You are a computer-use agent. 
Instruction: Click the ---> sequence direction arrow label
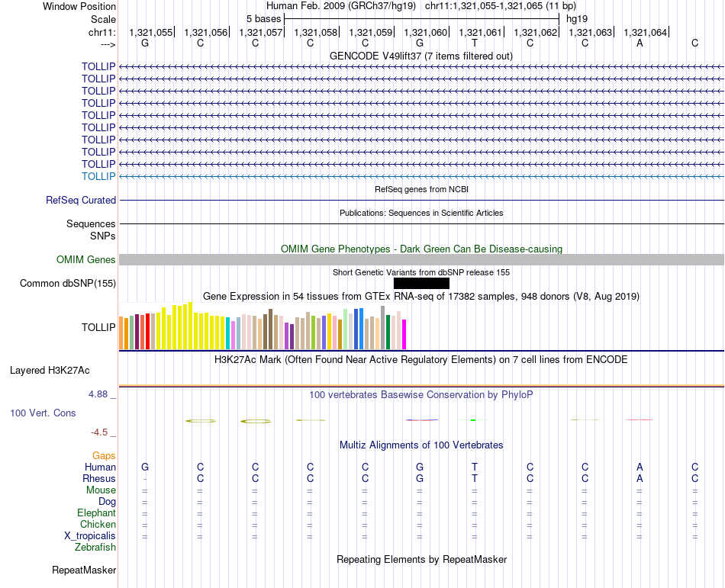click(x=108, y=44)
